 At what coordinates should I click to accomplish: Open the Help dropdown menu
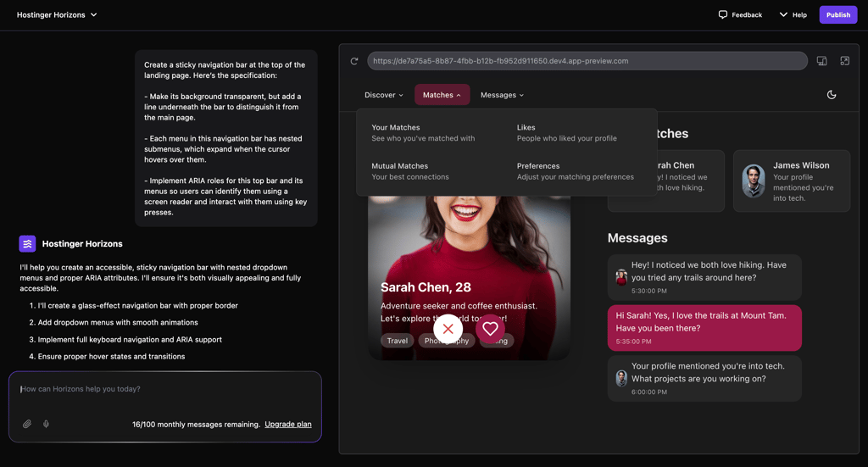coord(793,15)
